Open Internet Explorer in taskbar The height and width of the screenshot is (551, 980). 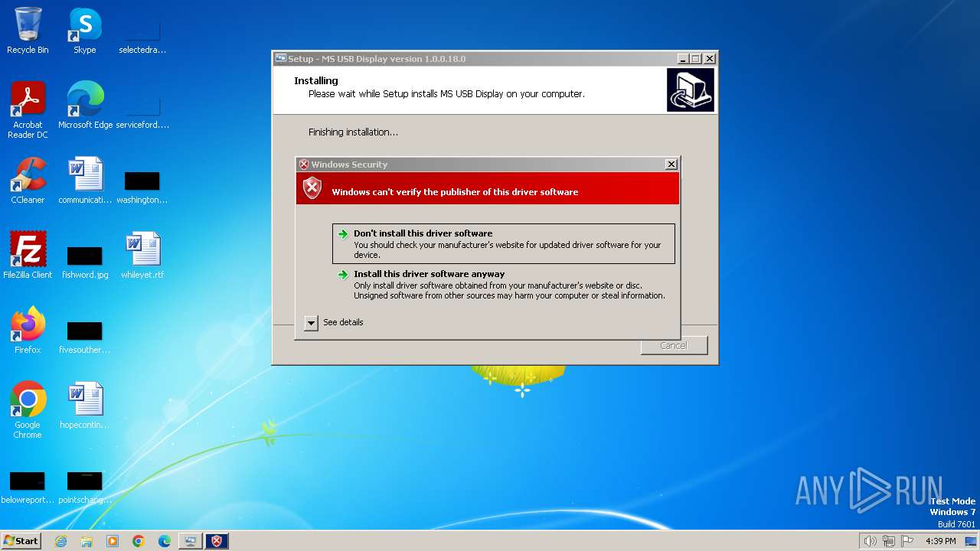60,541
